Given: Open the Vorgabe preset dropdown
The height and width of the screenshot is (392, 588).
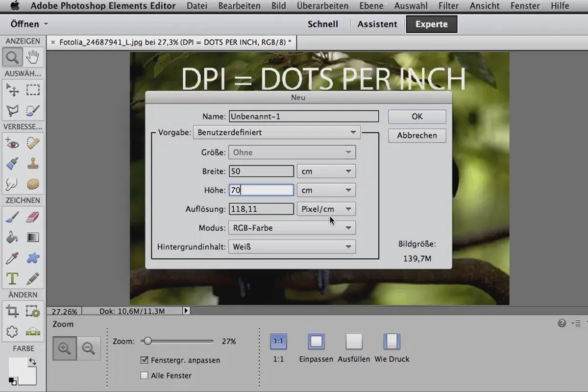Looking at the screenshot, I should (277, 132).
